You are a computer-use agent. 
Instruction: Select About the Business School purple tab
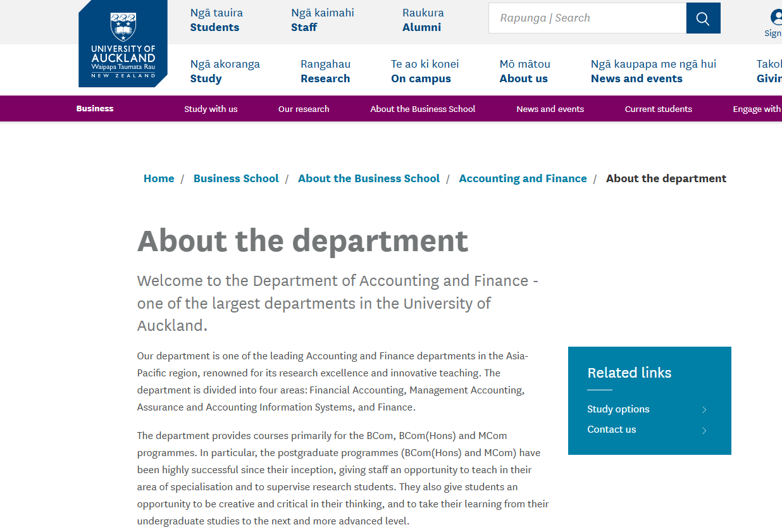pos(423,109)
